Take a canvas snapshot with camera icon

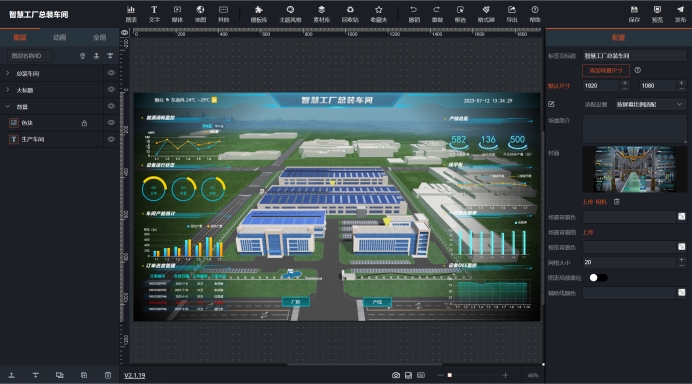[x=396, y=375]
